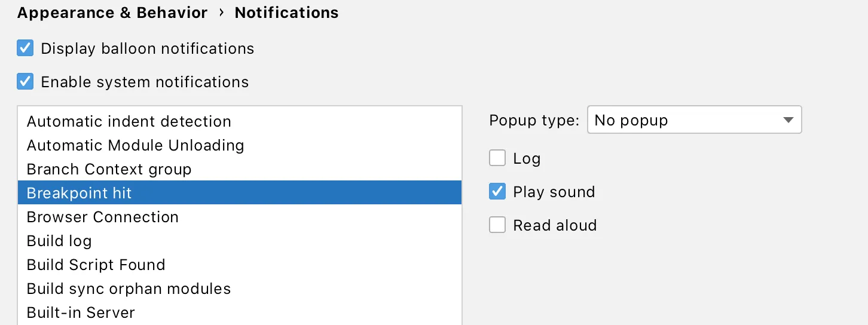Enable the Log checkbox

(x=497, y=158)
